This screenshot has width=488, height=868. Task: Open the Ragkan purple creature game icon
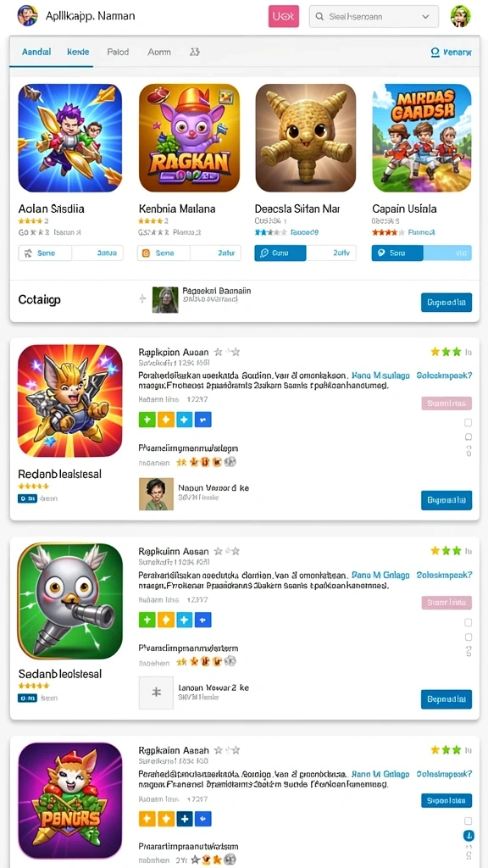189,138
